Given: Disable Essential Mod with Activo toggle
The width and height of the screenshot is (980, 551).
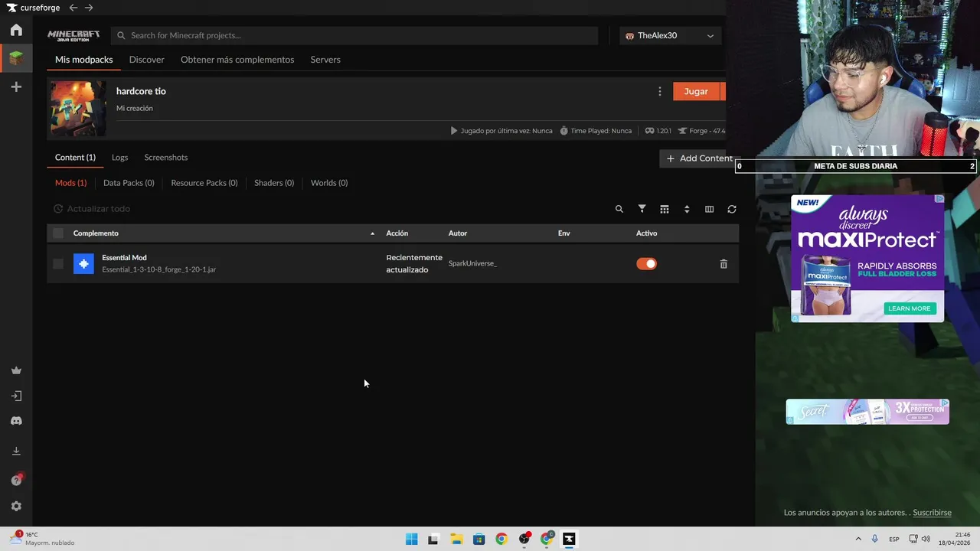Looking at the screenshot, I should point(646,263).
